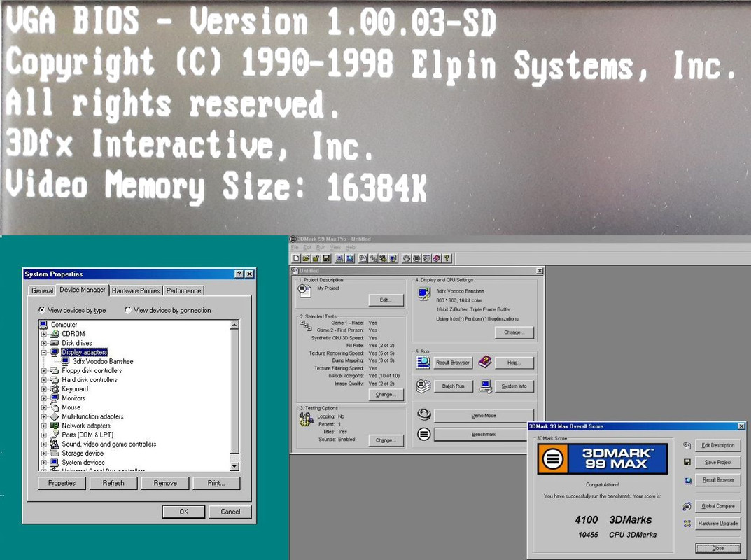Viewport: 751px width, 560px height.
Task: Click the purple help book icon in Run section
Action: click(x=485, y=362)
